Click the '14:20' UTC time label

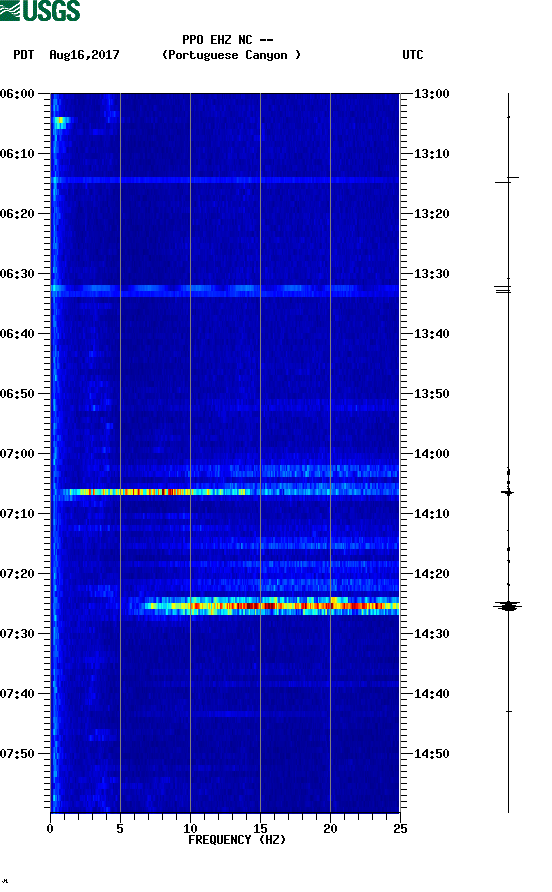coord(431,573)
